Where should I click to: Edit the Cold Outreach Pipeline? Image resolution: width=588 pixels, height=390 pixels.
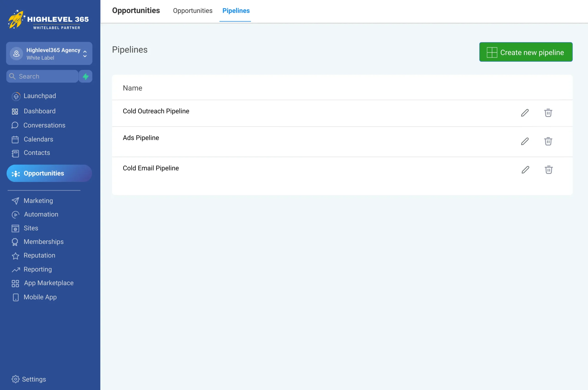pos(525,113)
